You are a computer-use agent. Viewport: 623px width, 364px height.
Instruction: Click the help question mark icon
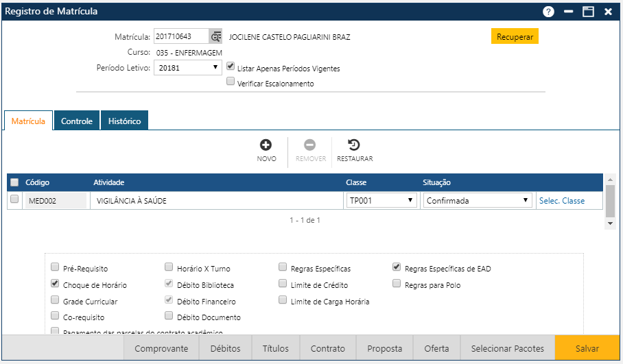click(x=548, y=12)
